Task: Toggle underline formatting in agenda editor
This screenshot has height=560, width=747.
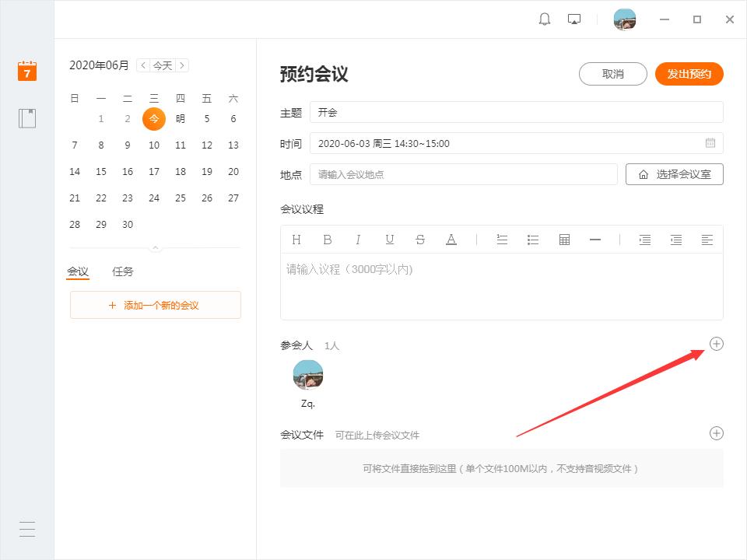Action: 389,240
